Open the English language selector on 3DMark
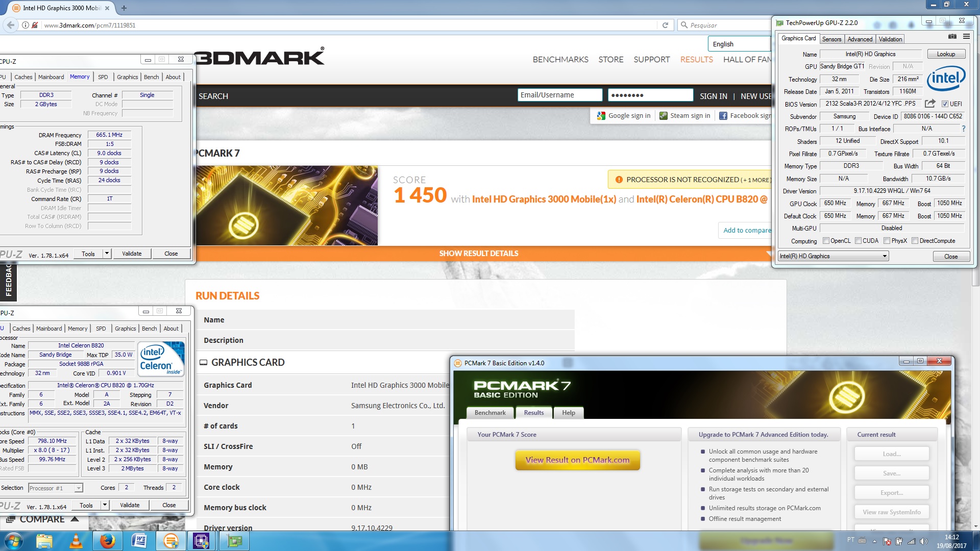The image size is (980, 551). coord(739,44)
